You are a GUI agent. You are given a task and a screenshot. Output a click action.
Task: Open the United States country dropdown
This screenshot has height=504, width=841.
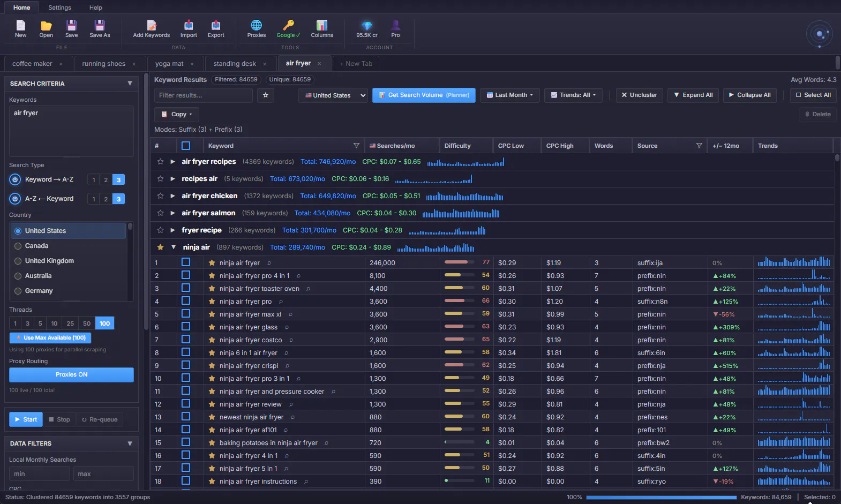click(333, 95)
